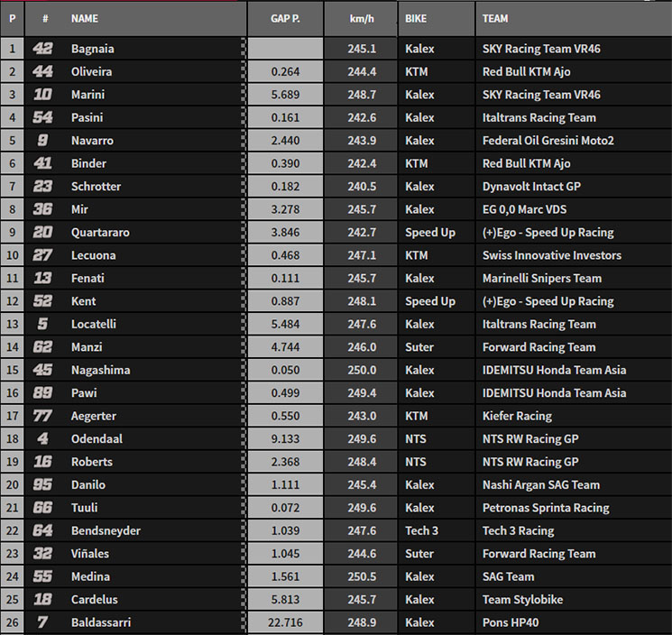Image resolution: width=672 pixels, height=635 pixels.
Task: Click the P position column header
Action: (12, 19)
